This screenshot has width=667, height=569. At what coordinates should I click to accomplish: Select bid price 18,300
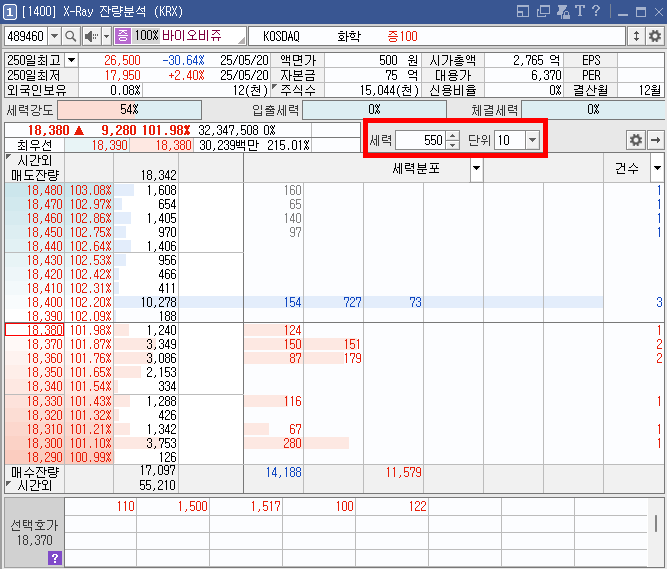[x=34, y=443]
